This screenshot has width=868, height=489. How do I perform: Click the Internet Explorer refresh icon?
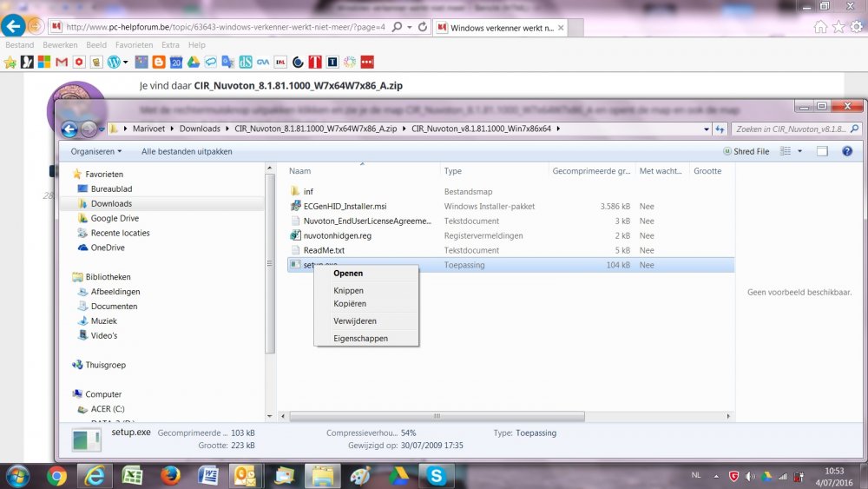pos(423,27)
